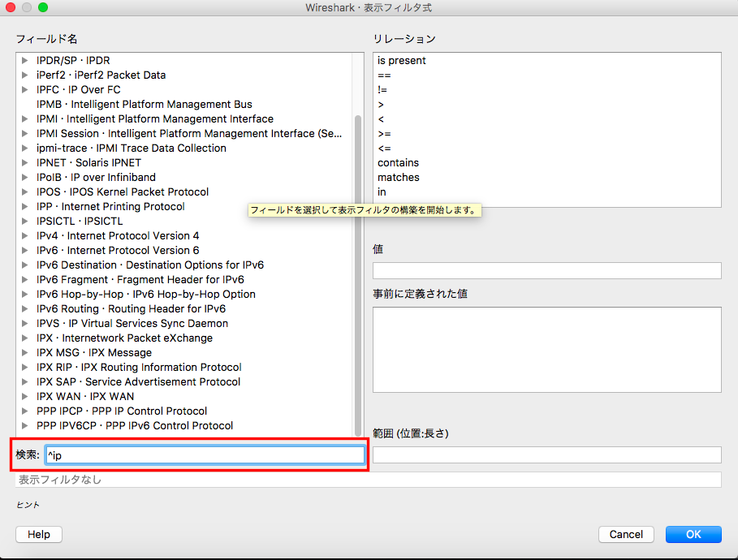Focus the 範囲 (位置:長さ) range field
The width and height of the screenshot is (738, 560).
[547, 455]
